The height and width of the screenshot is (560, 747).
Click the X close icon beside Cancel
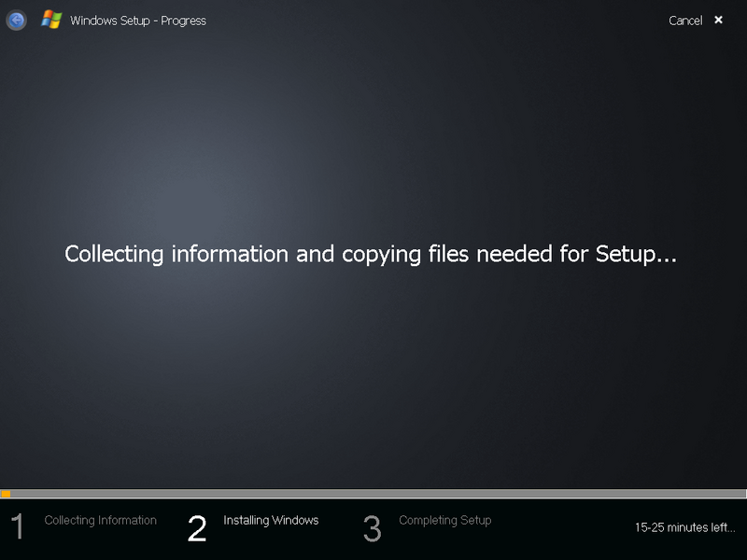point(718,20)
